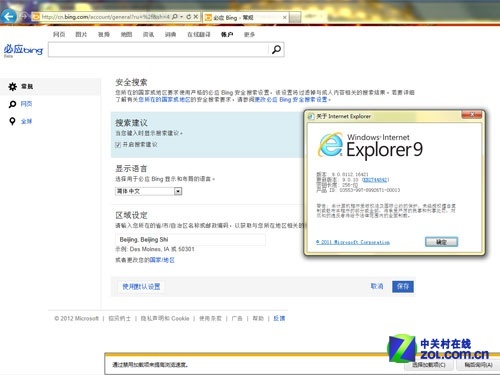Stop loading with the address bar X icon
500x375 pixels.
pos(196,17)
